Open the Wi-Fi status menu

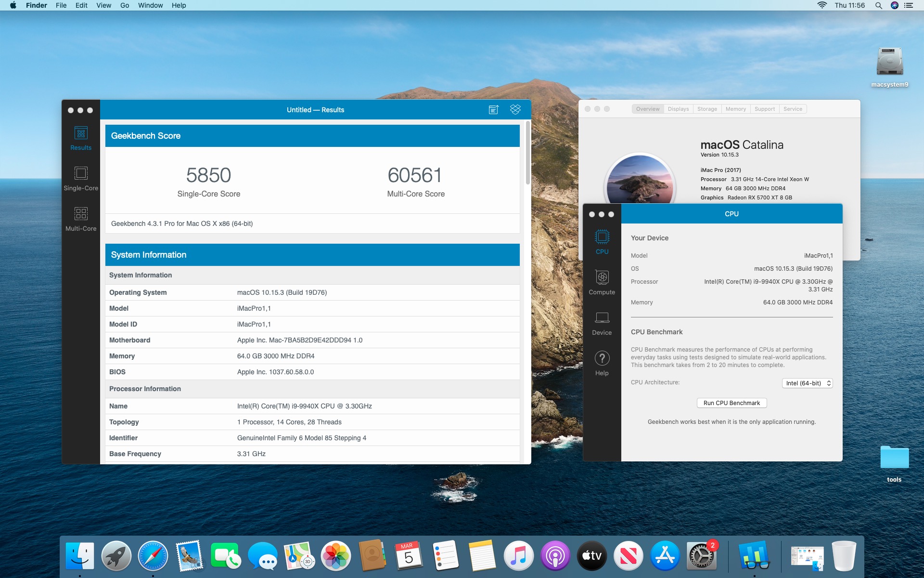(x=822, y=5)
